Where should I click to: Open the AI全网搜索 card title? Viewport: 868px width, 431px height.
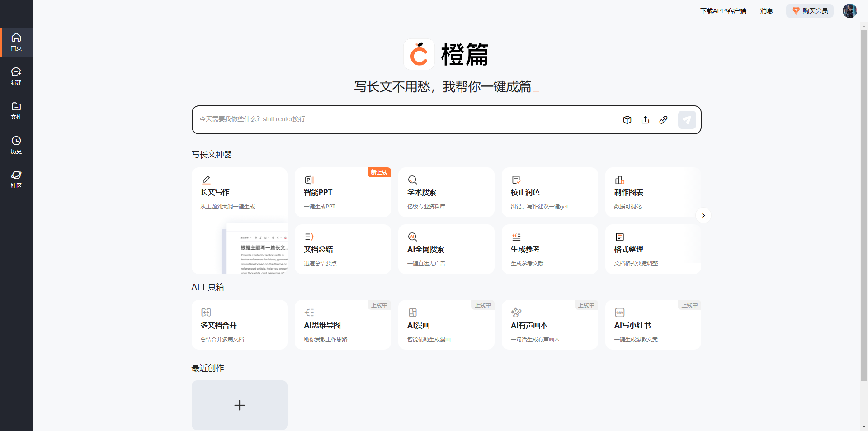425,249
